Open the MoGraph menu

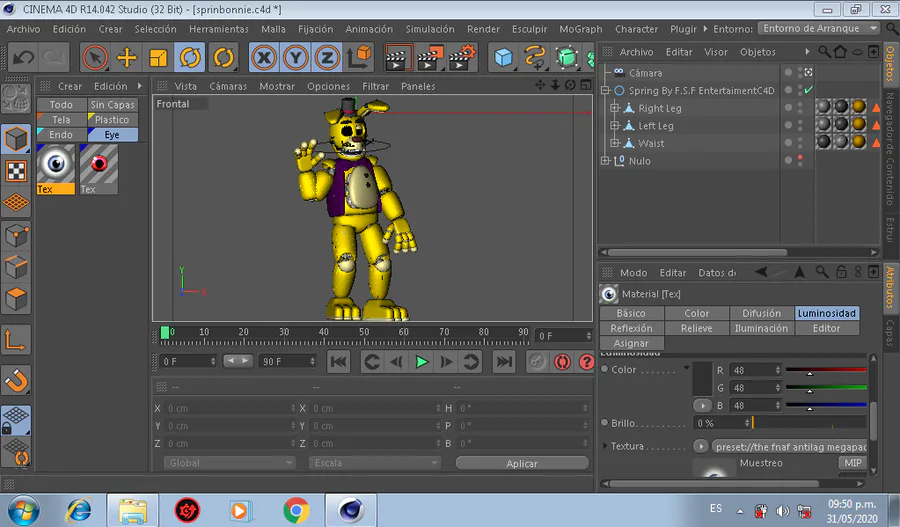click(x=580, y=29)
